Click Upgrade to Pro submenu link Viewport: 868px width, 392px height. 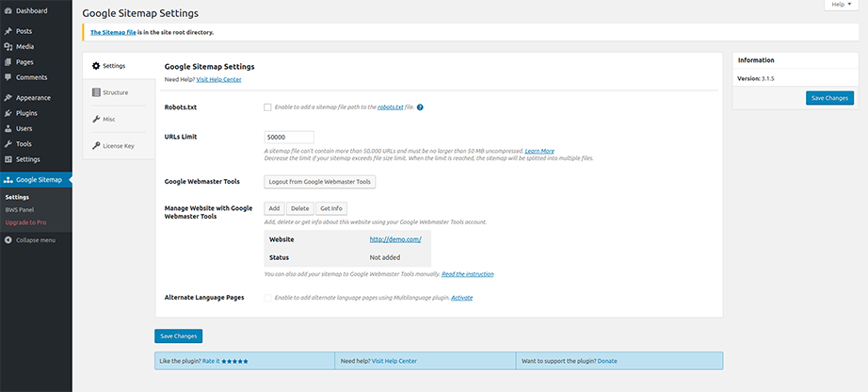(x=26, y=223)
